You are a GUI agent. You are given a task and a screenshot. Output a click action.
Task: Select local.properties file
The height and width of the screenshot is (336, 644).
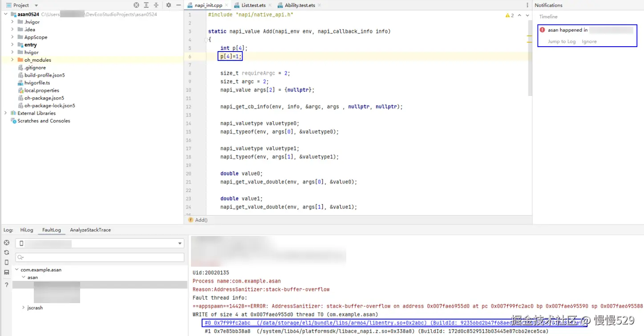[x=42, y=90]
